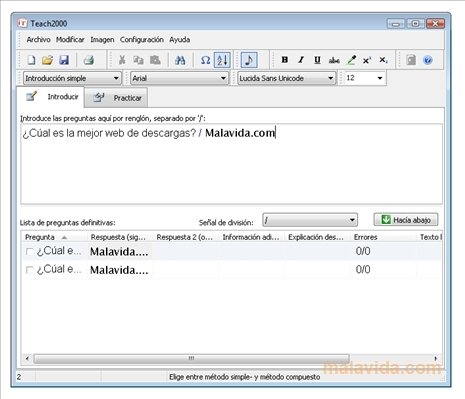This screenshot has height=399, width=465.
Task: Apply bold formatting with B icon
Action: tap(284, 60)
